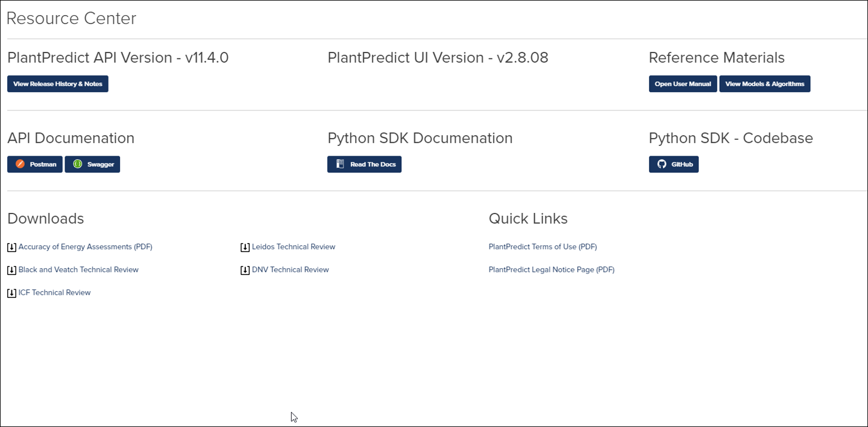The width and height of the screenshot is (868, 427).
Task: View Models & Algorithms reference
Action: [765, 84]
